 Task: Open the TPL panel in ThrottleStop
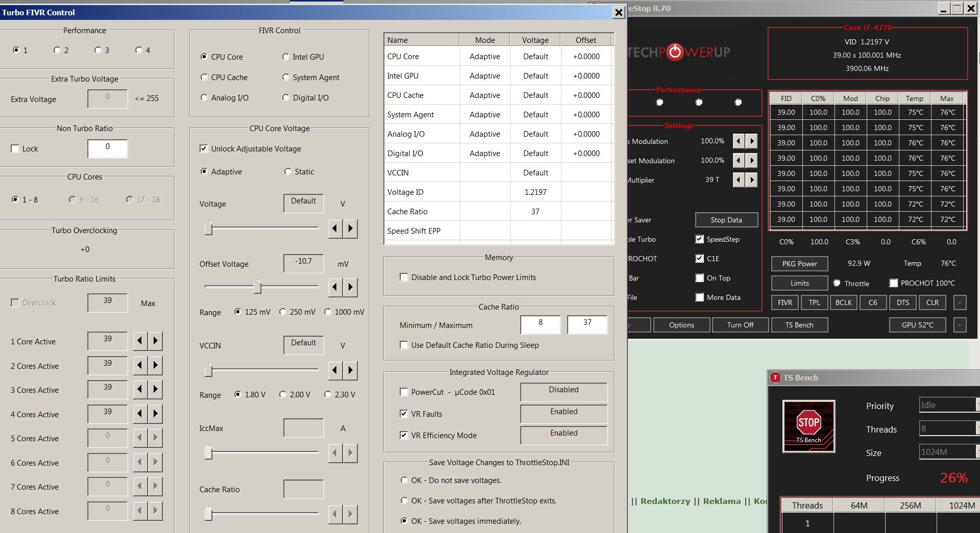815,302
